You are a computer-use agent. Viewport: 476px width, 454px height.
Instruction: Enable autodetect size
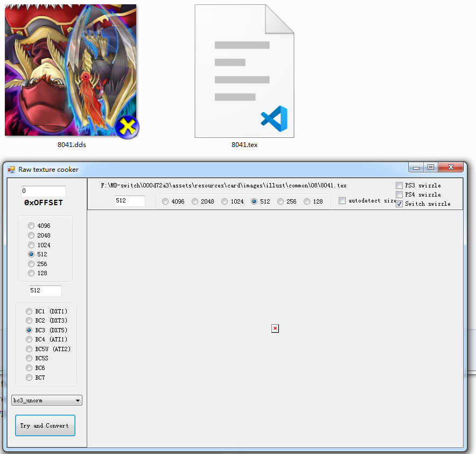pos(342,200)
